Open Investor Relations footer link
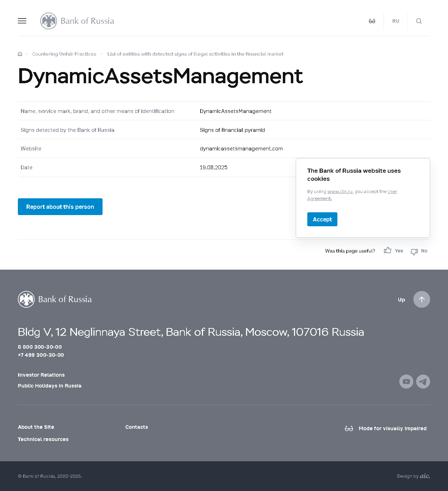Viewport: 448px width, 491px height. tap(41, 375)
